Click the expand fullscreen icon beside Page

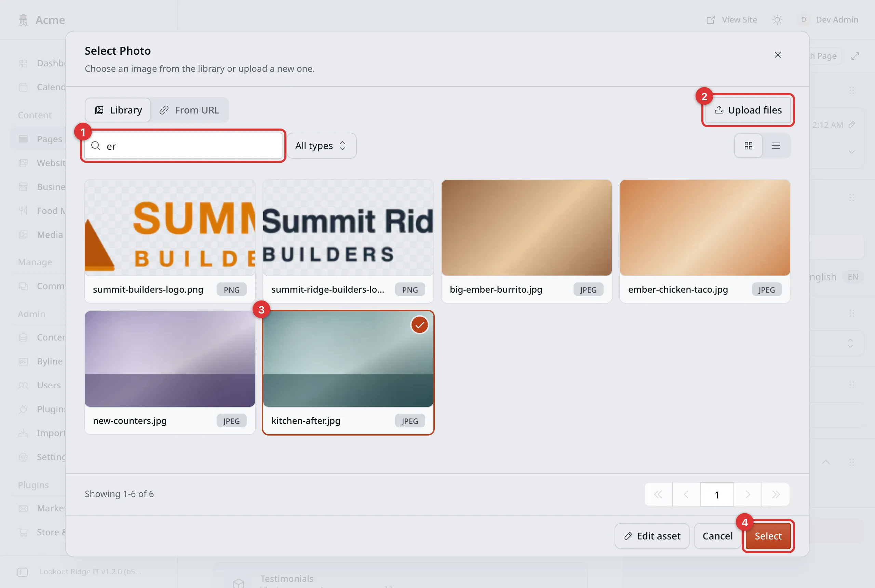855,56
